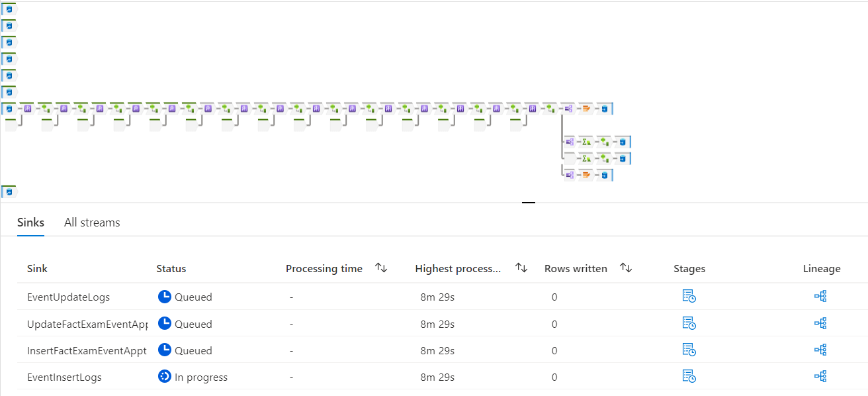Select the UpdateFactExamEventAppt sink name

(87, 324)
